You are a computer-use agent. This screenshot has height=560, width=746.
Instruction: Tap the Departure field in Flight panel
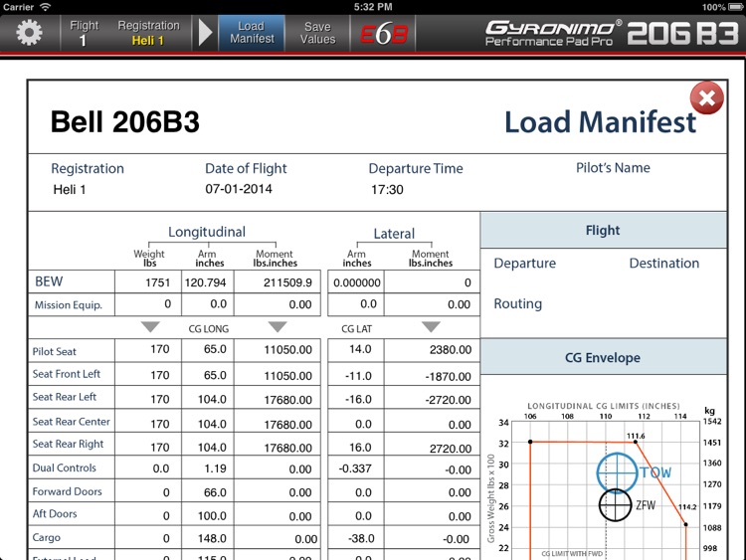[x=525, y=264]
